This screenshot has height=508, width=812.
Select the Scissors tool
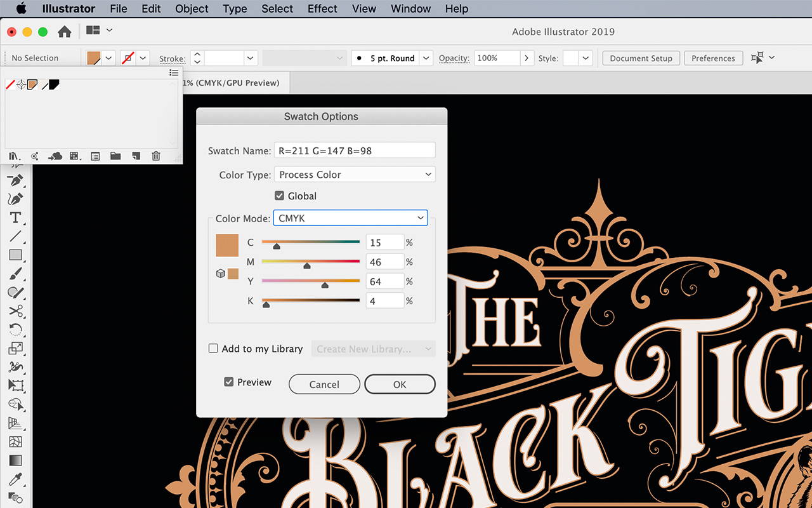(16, 311)
